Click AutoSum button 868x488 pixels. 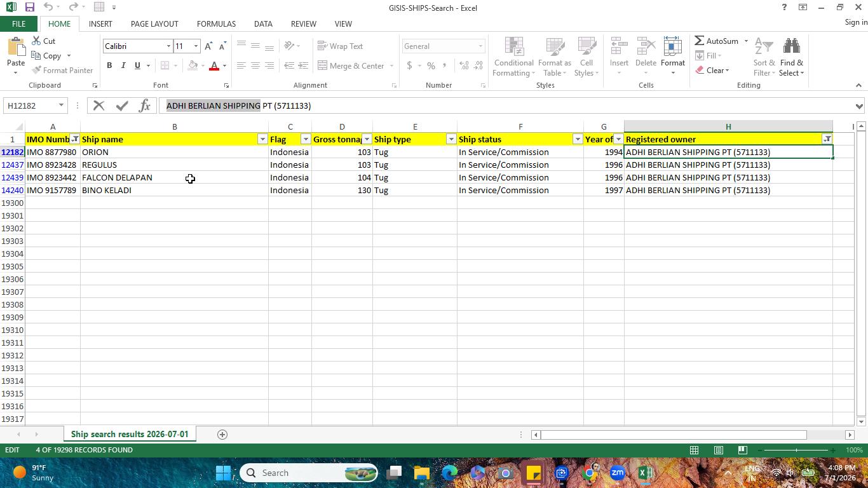point(716,41)
